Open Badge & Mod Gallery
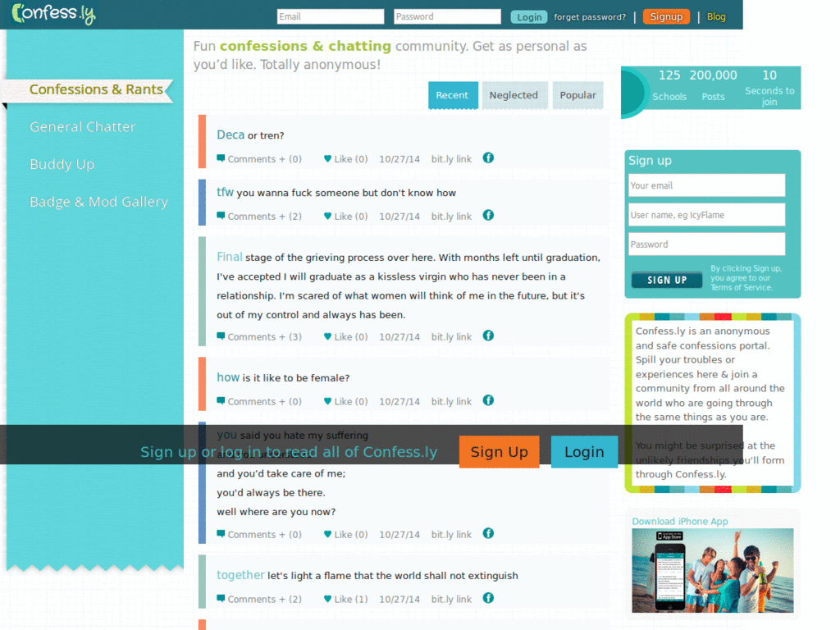Viewport: 840px width, 630px height. pyautogui.click(x=98, y=202)
